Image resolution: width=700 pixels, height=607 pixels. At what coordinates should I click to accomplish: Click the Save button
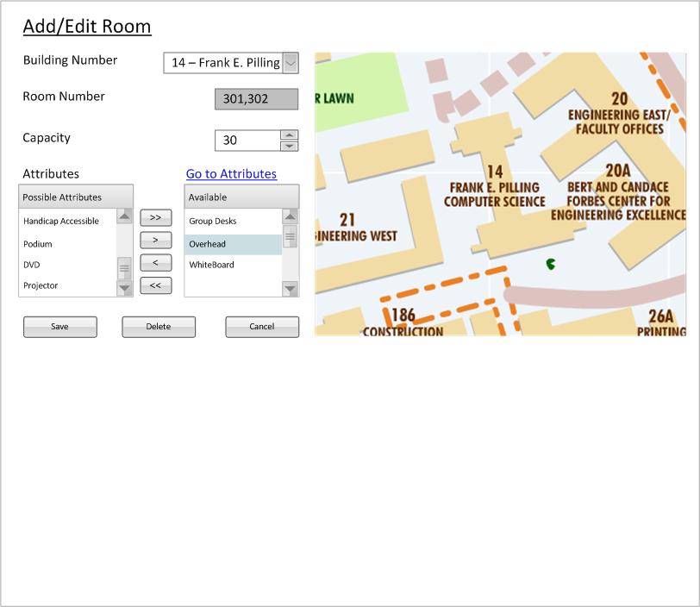point(59,327)
